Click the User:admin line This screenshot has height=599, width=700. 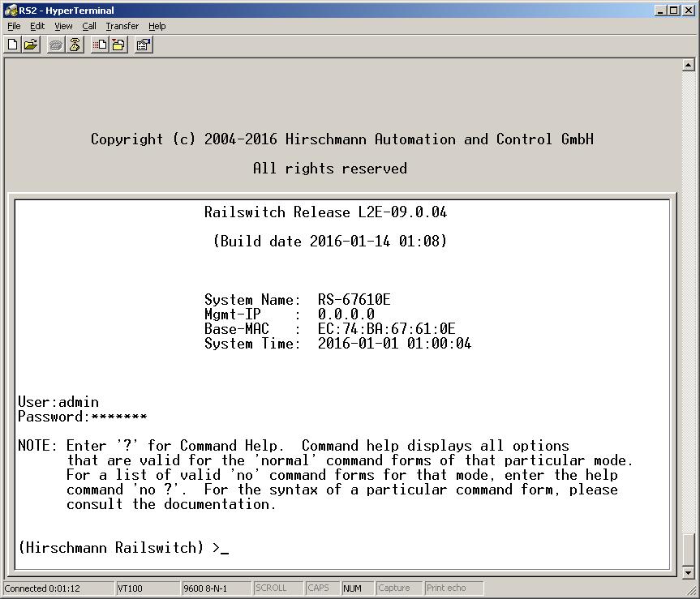point(58,402)
